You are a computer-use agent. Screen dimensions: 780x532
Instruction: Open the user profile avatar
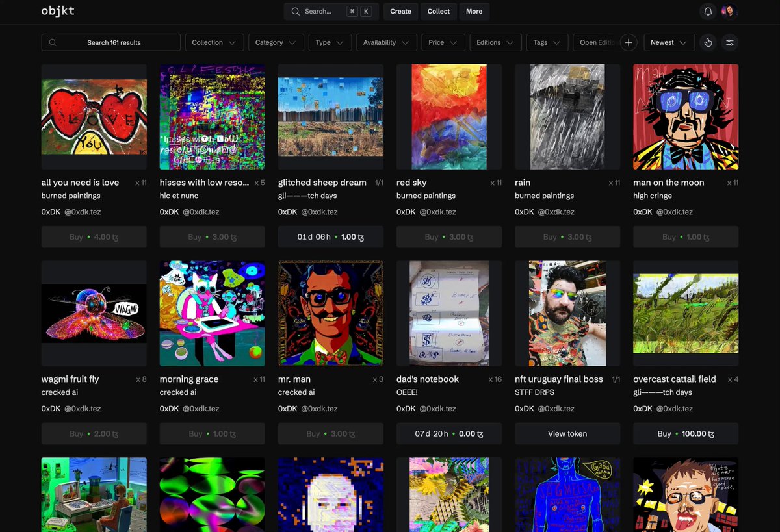click(729, 11)
